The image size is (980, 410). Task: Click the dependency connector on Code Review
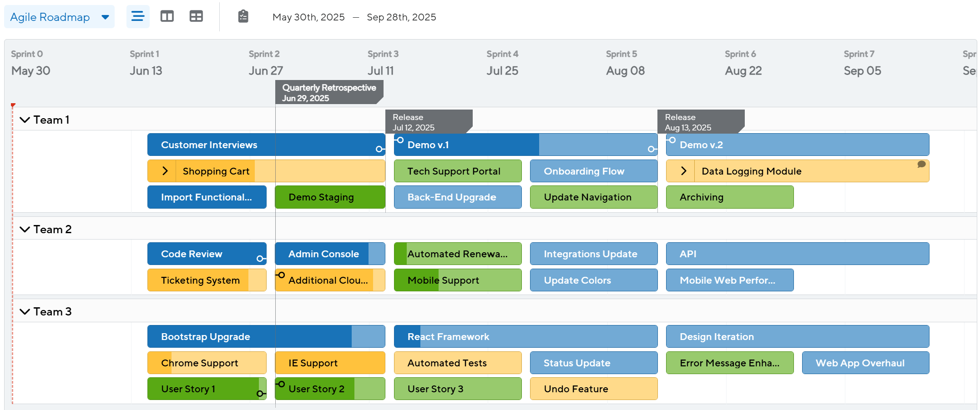260,259
